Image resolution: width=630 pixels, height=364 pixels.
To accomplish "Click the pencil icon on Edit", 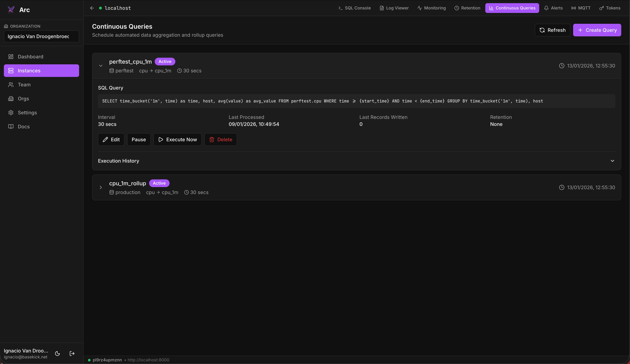I will coord(106,140).
